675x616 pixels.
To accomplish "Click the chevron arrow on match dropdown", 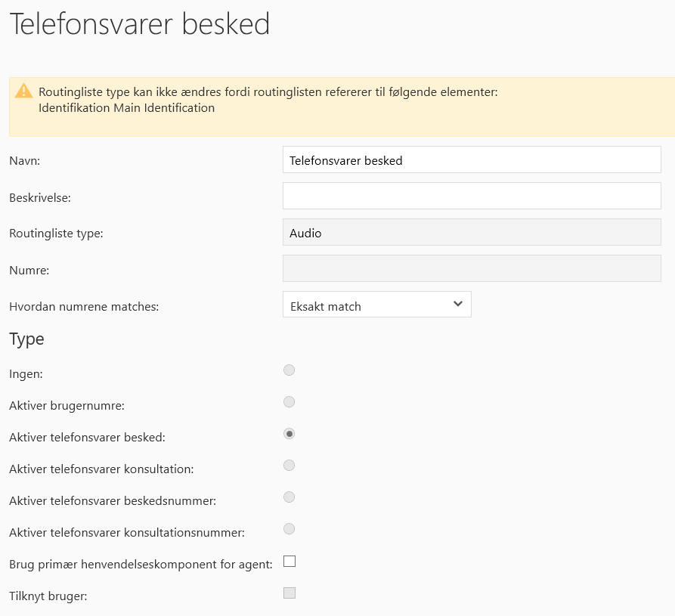I will 457,304.
